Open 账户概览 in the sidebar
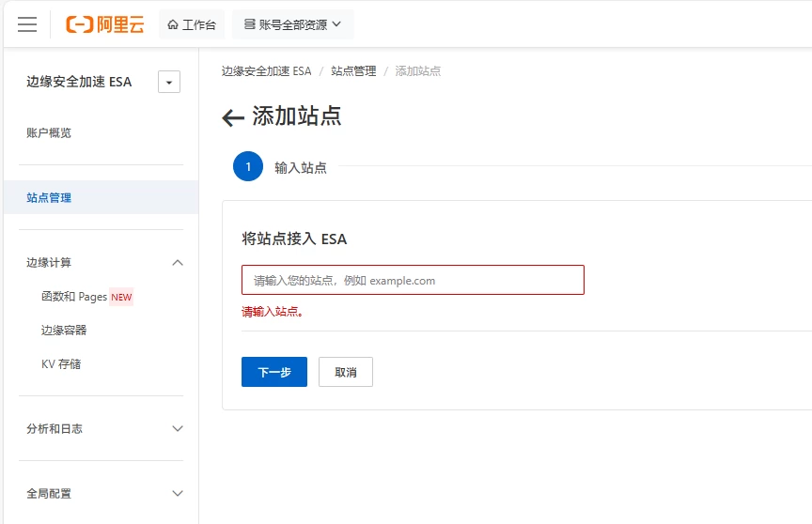Viewport: 812px width, 524px height. 49,132
